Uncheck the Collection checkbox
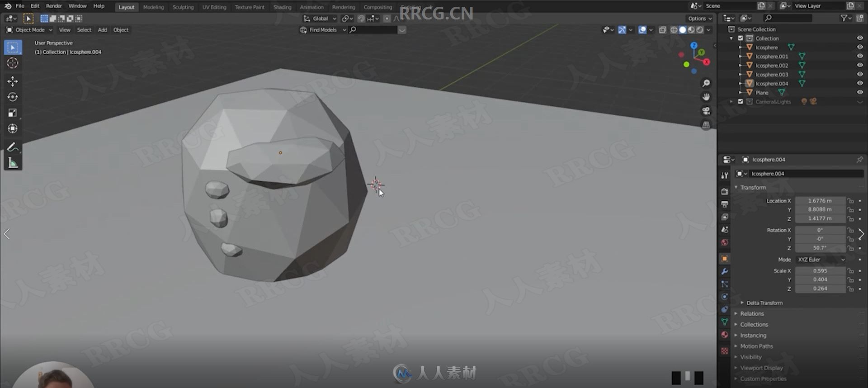This screenshot has height=388, width=868. (741, 38)
